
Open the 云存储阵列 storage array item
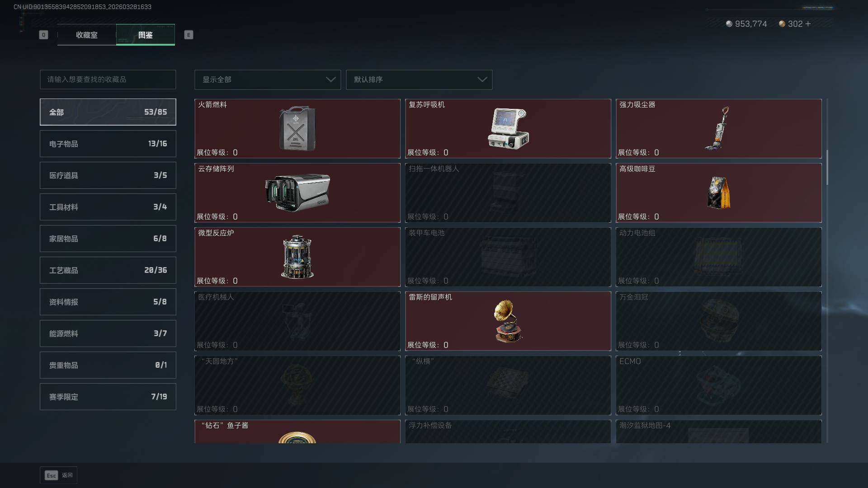pyautogui.click(x=297, y=192)
